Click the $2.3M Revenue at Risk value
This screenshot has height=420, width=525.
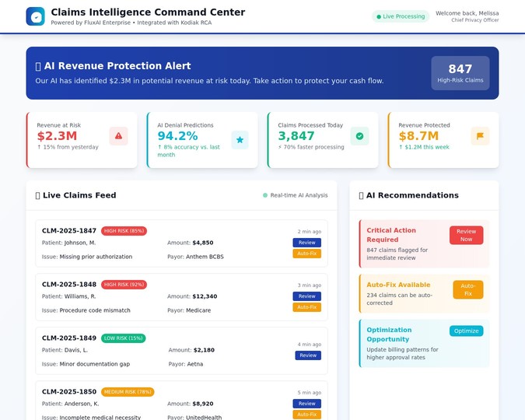[57, 136]
